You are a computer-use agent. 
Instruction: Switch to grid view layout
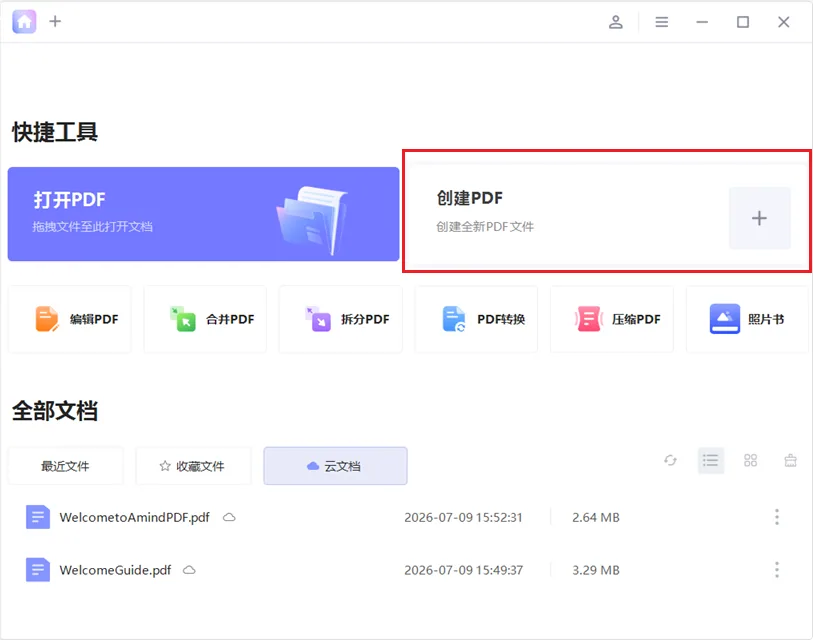[x=750, y=461]
